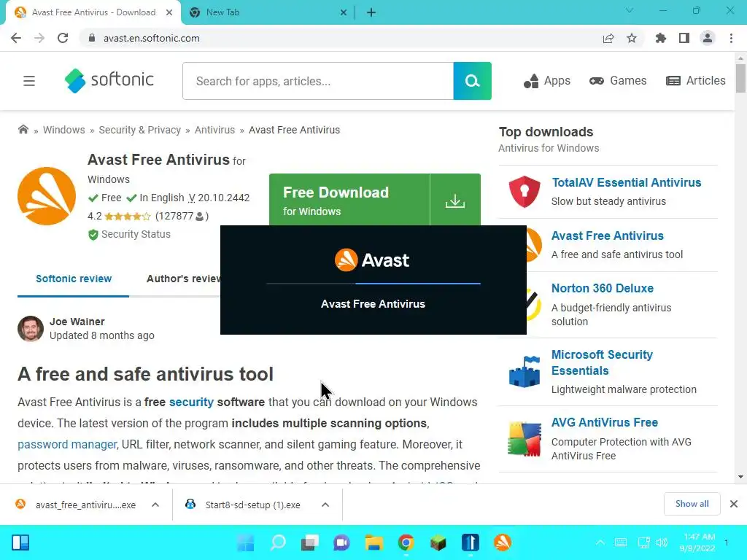Click the Avast installer progress bar
Viewport: 747px width, 560px height.
coord(373,284)
